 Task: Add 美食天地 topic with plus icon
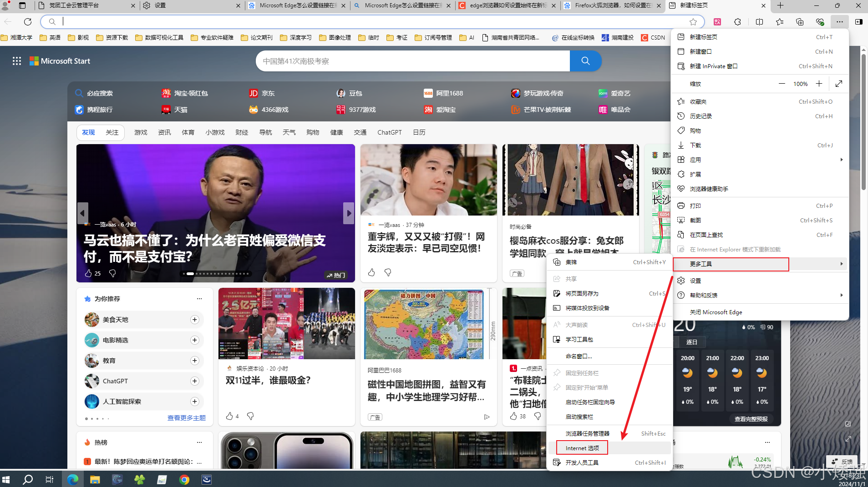click(195, 320)
